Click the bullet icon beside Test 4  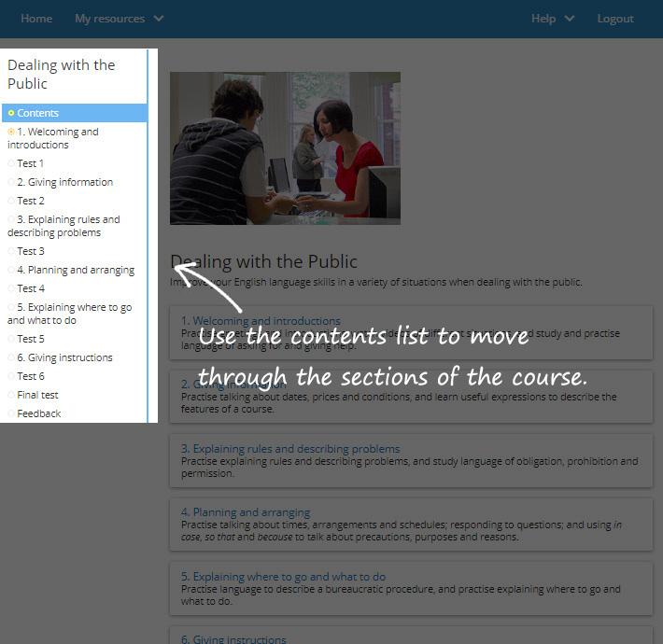pyautogui.click(x=11, y=288)
